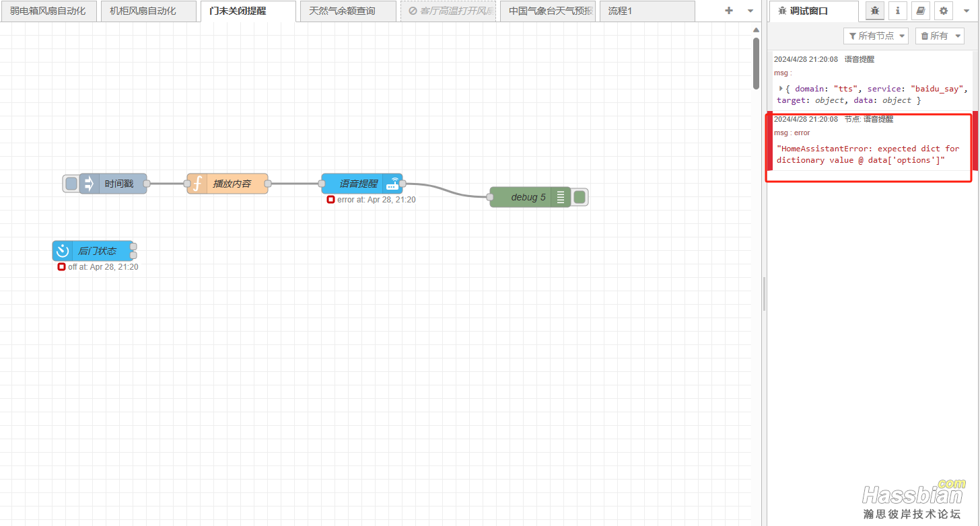
Task: Switch to the 机柜风扇自动化 flow tab
Action: [x=148, y=11]
